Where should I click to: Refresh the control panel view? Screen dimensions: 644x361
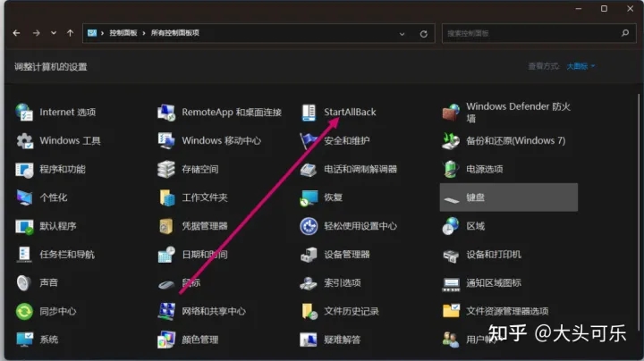[x=423, y=34]
